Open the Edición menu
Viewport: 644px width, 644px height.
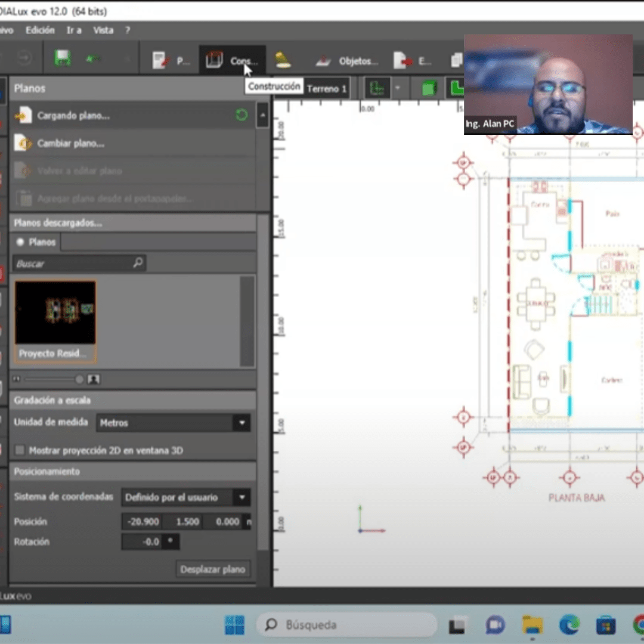point(41,30)
